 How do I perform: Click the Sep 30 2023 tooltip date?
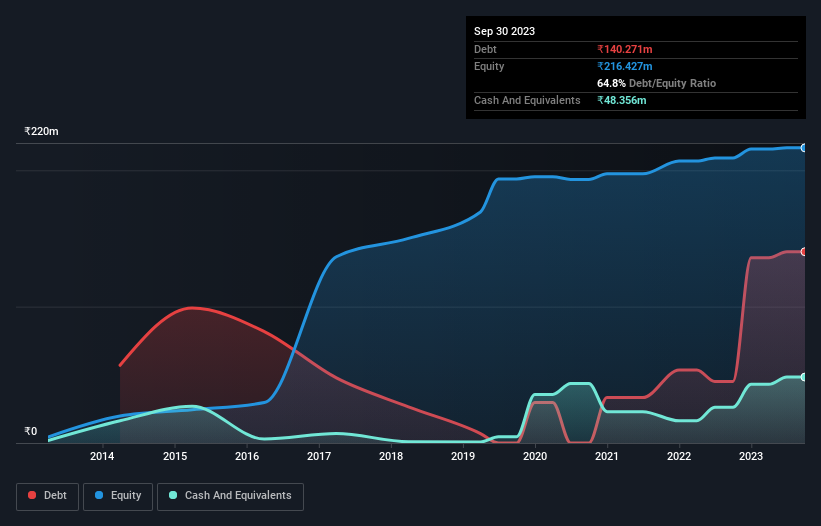(x=504, y=31)
